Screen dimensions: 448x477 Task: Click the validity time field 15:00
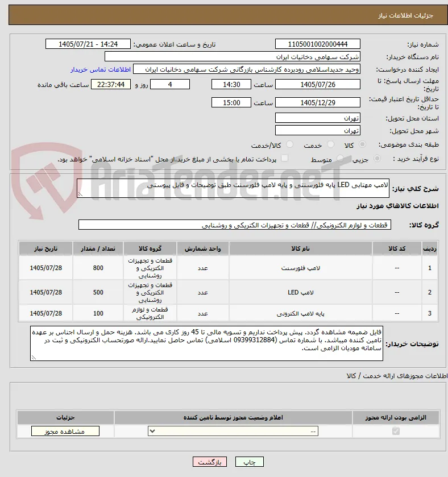[231, 102]
